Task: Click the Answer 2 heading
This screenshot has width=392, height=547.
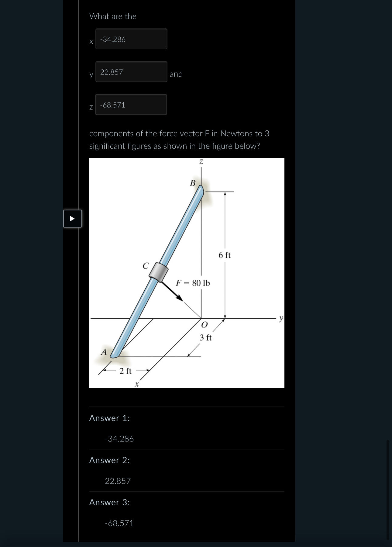Action: (109, 460)
